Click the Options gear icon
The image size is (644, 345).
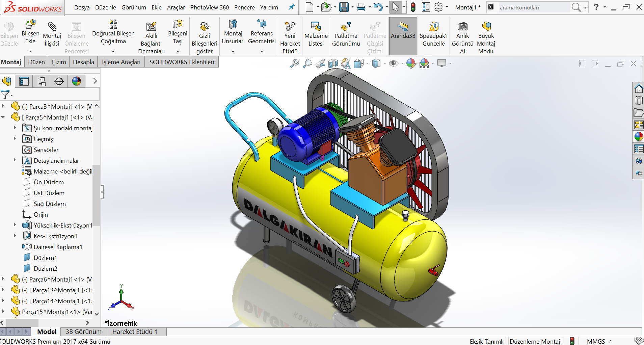coord(438,7)
